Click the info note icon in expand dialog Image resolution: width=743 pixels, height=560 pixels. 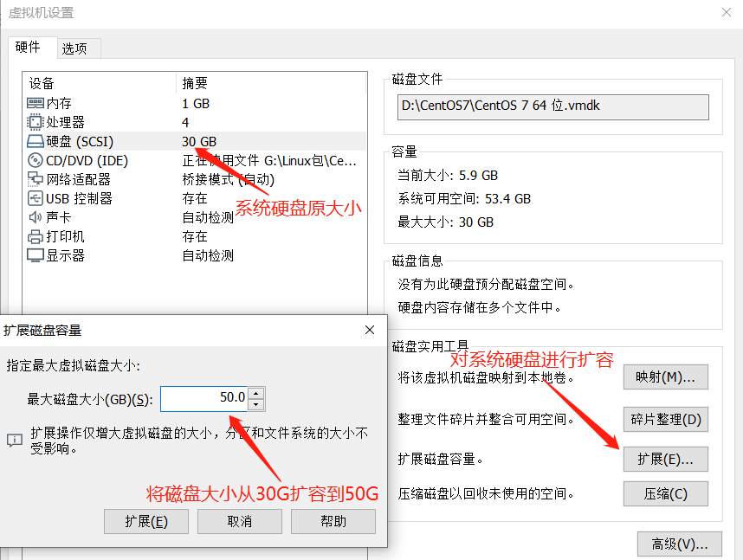(x=15, y=441)
